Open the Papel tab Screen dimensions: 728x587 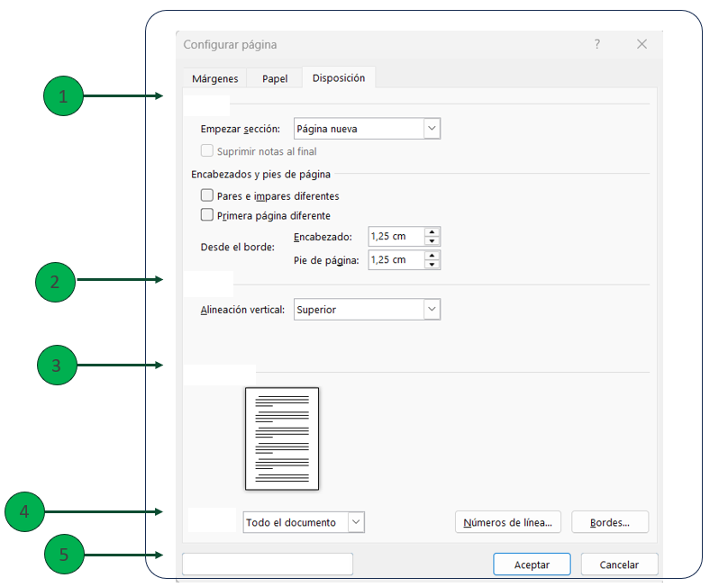click(x=275, y=78)
